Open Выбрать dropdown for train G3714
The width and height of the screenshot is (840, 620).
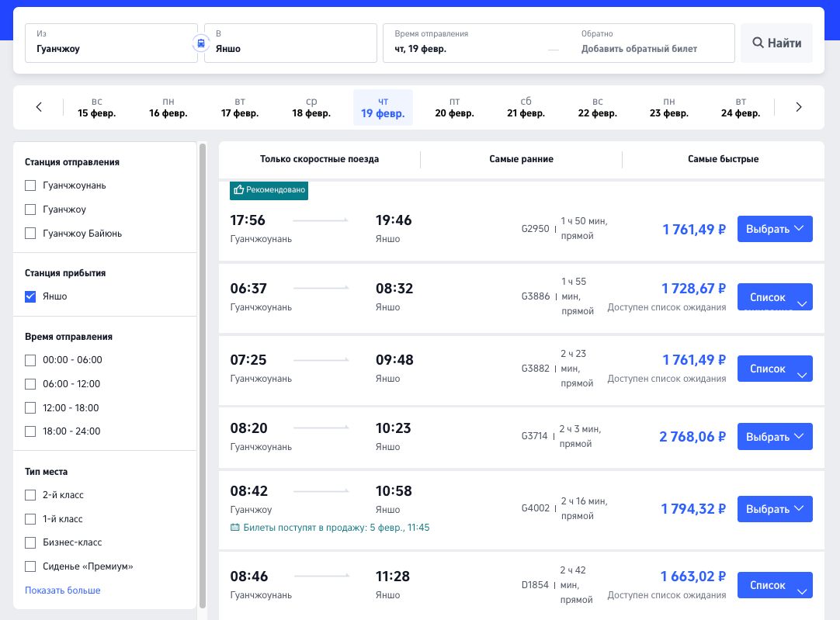click(x=774, y=437)
